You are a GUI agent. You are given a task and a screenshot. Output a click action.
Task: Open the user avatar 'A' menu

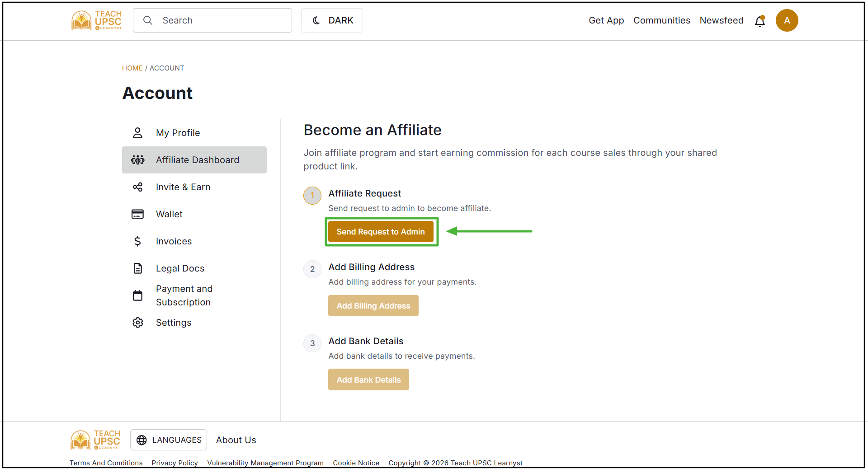[x=787, y=20]
